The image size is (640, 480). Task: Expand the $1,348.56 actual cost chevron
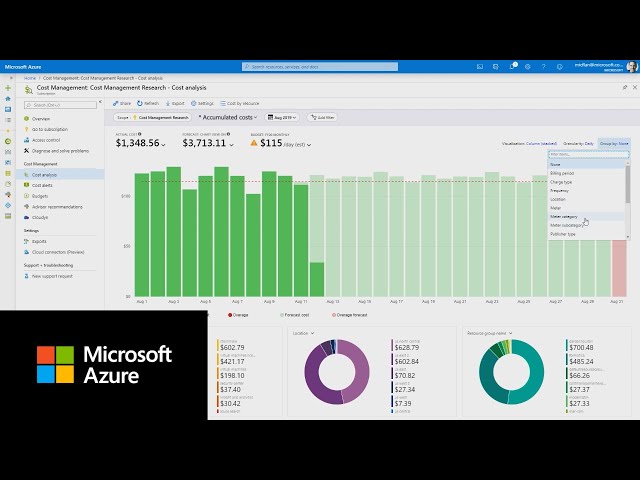pyautogui.click(x=163, y=144)
